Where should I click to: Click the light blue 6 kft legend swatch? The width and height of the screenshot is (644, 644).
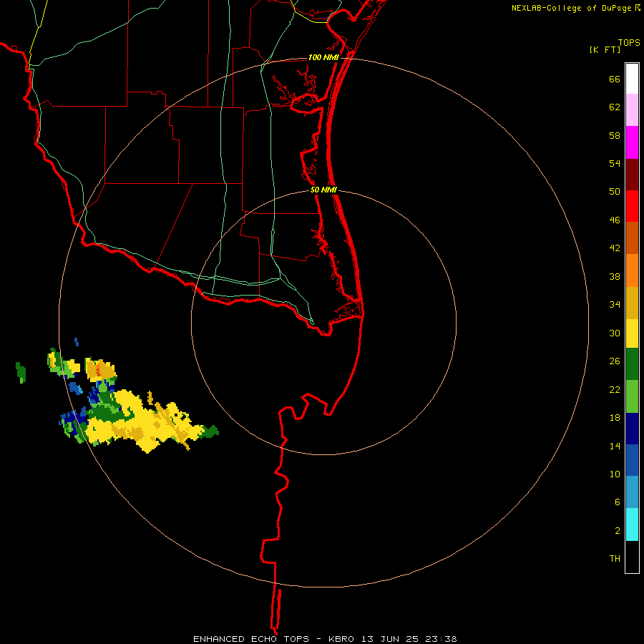[x=632, y=492]
